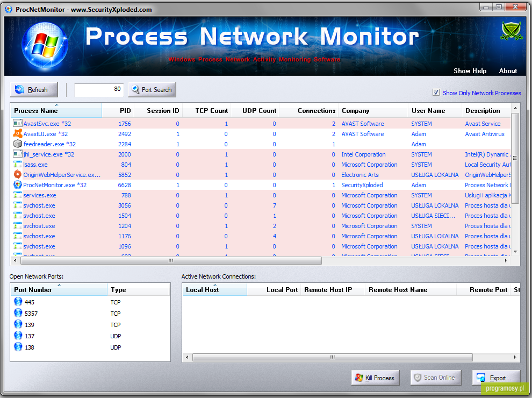
Task: Click globe icon for port 138
Action: 18,347
